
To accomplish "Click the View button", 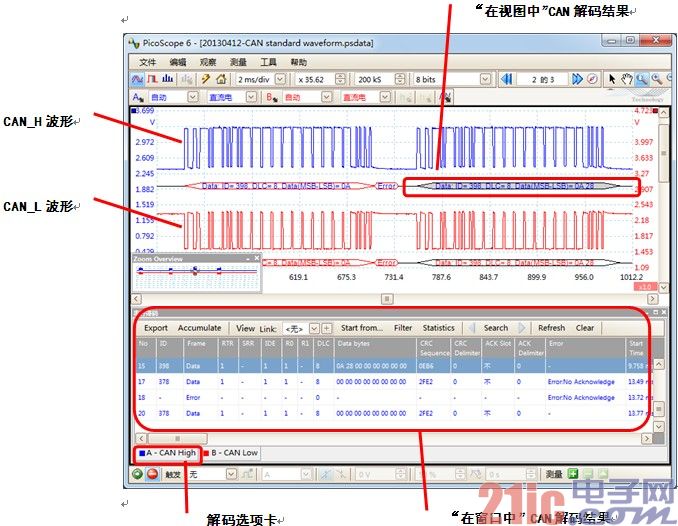I will click(x=245, y=328).
